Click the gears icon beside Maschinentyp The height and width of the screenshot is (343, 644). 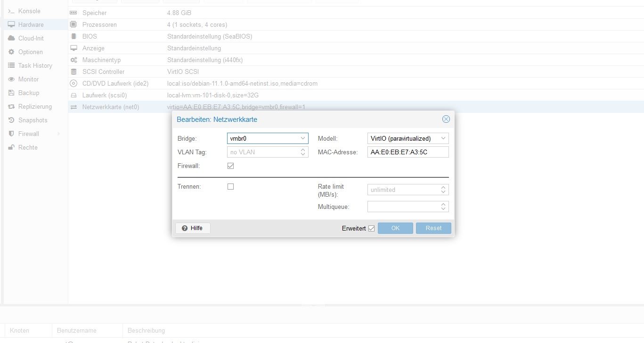pos(73,60)
